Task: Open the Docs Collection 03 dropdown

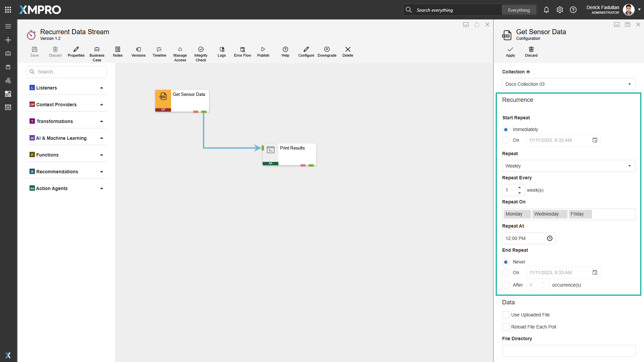Action: (568, 84)
